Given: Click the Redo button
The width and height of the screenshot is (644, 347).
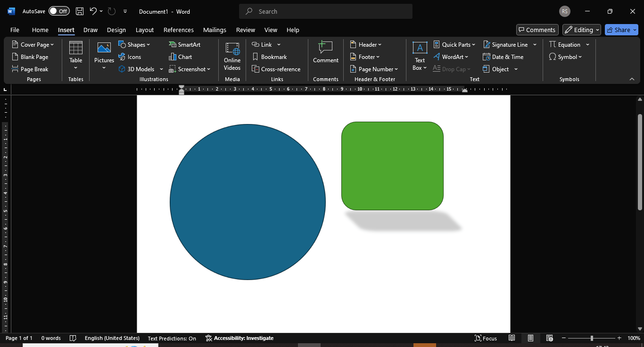Looking at the screenshot, I should [112, 11].
